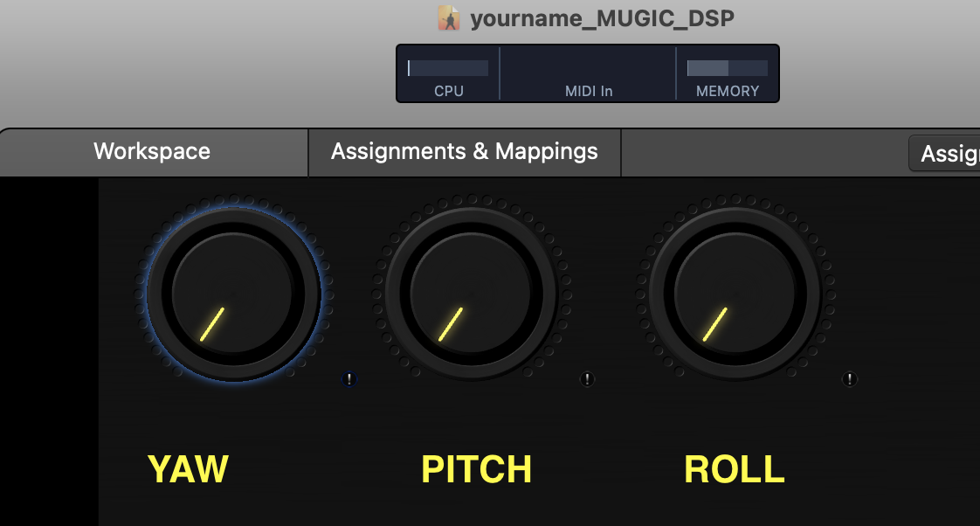Click the CPU usage meter
Screen dimensions: 980x526
point(448,69)
